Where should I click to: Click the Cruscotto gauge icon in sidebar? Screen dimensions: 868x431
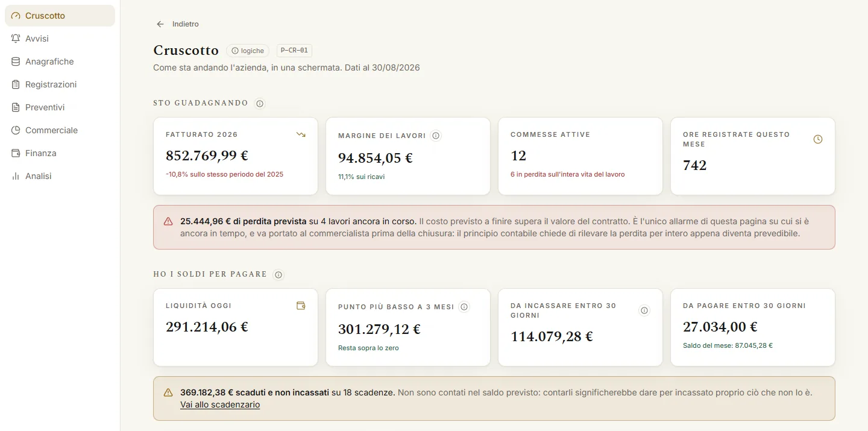click(16, 16)
